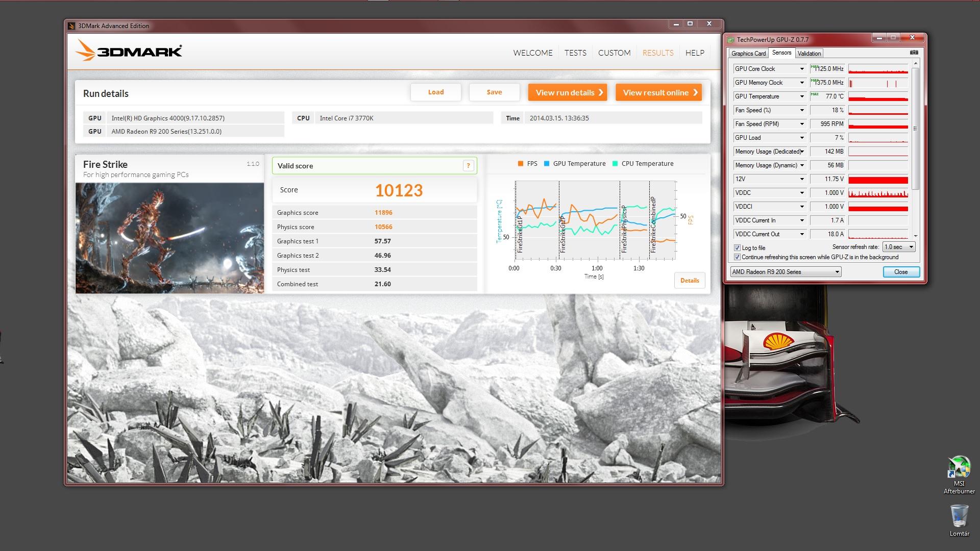This screenshot has height=551, width=980.
Task: Click the View run details button
Action: point(568,92)
